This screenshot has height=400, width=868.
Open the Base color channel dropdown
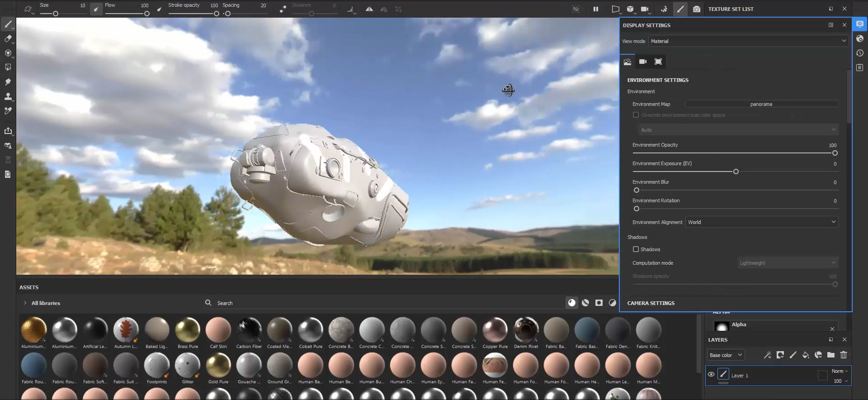pyautogui.click(x=726, y=355)
